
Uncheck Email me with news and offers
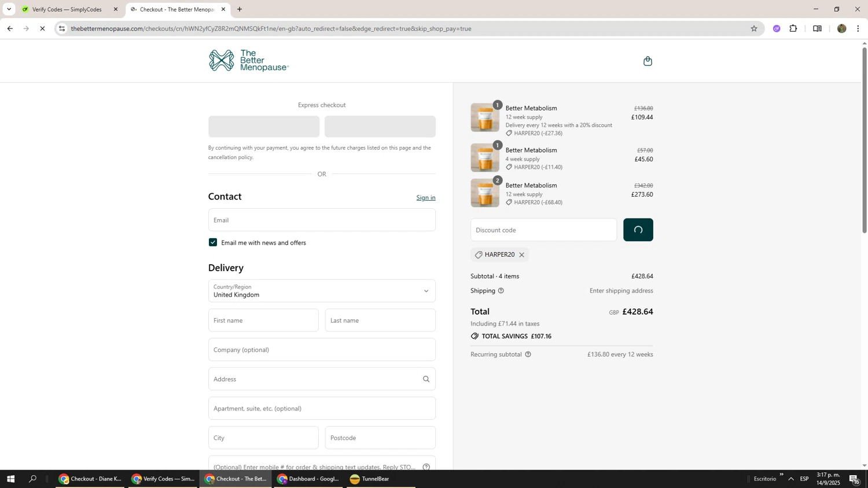point(213,243)
